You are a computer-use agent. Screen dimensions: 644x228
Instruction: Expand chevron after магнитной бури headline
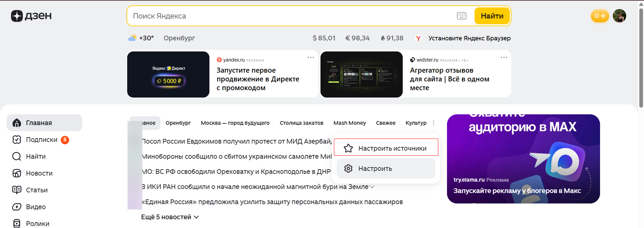[x=372, y=187]
